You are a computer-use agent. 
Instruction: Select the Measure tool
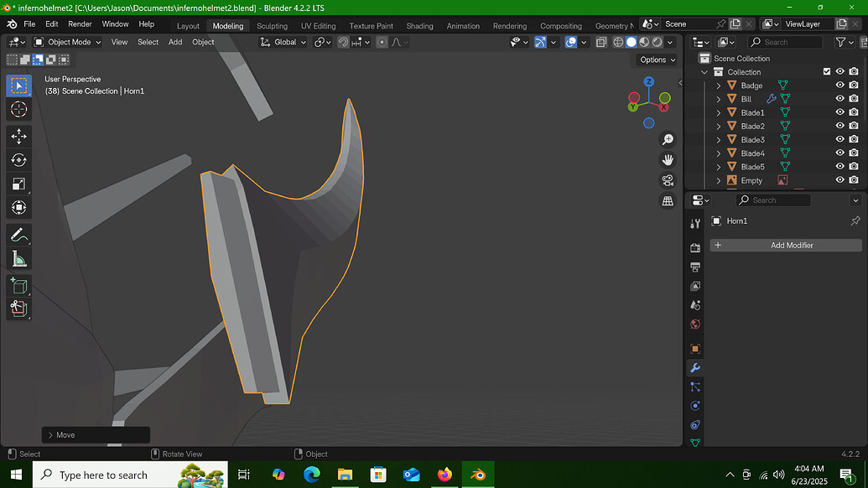18,259
